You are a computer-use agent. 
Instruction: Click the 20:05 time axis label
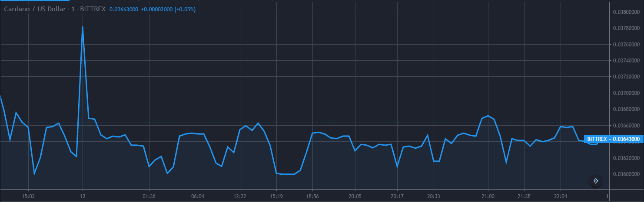pyautogui.click(x=355, y=196)
